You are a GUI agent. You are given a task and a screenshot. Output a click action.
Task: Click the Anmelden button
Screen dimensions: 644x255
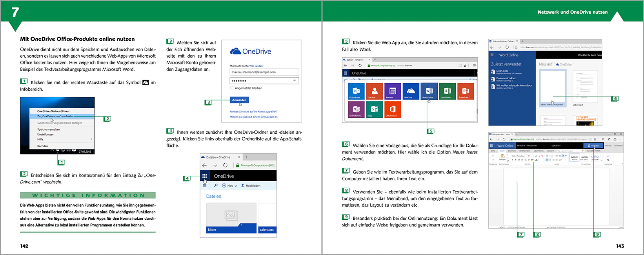pos(239,100)
